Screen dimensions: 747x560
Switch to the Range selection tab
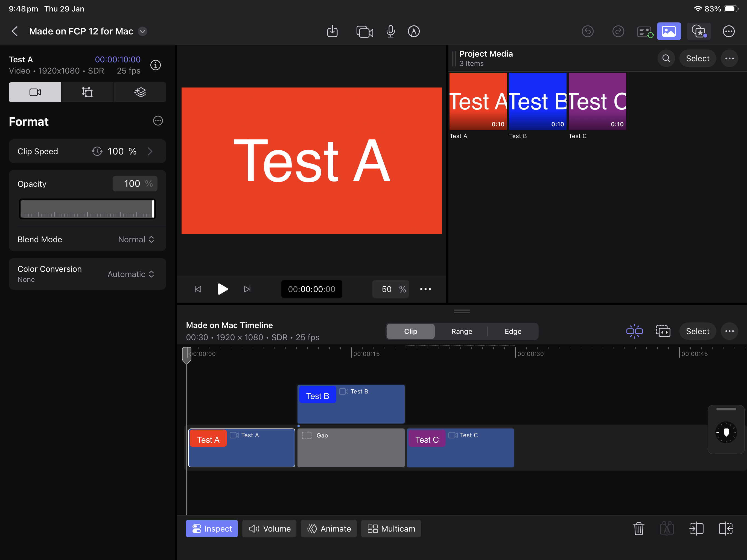pos(462,331)
